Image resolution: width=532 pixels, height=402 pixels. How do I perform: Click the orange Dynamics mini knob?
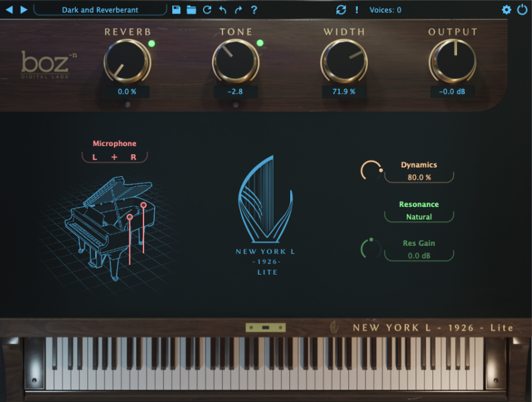[x=371, y=170]
